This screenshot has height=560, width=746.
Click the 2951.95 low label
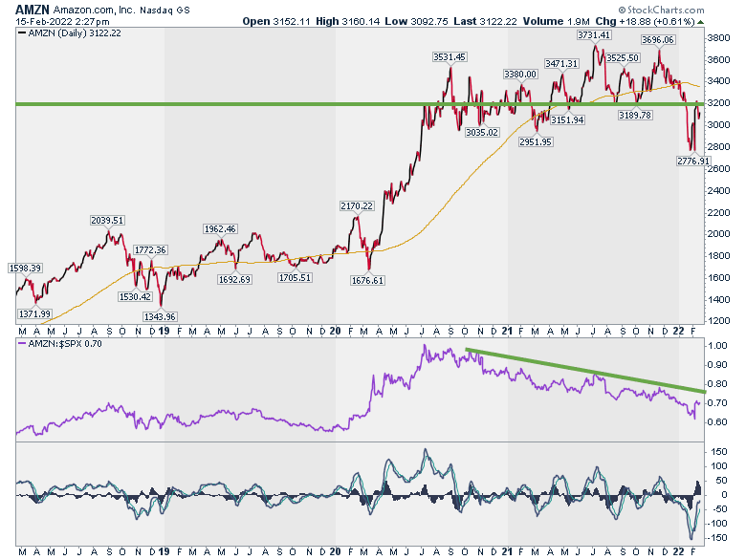point(536,141)
